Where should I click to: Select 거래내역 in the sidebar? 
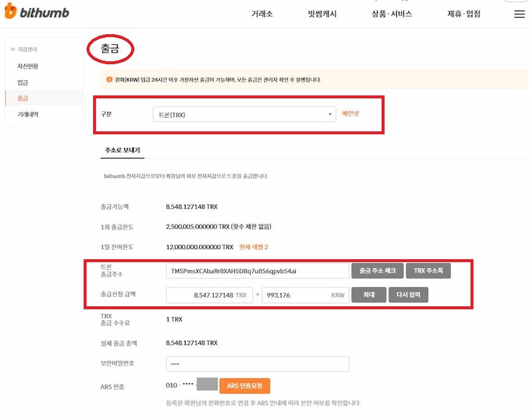(x=28, y=114)
